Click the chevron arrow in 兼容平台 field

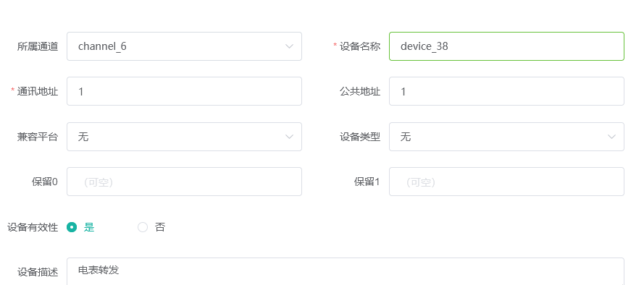pos(289,137)
